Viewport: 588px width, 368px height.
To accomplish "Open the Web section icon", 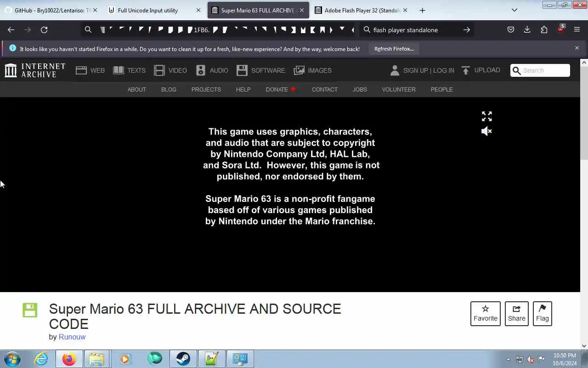I will click(x=81, y=70).
